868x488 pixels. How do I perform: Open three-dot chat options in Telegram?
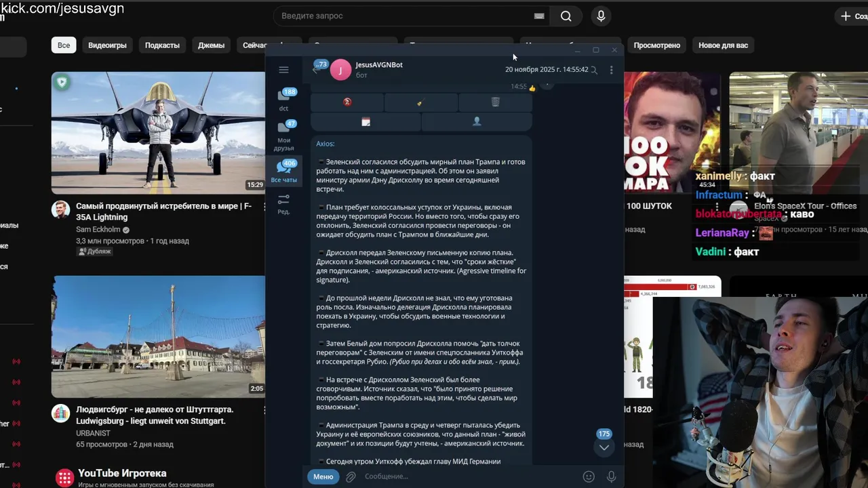[611, 70]
